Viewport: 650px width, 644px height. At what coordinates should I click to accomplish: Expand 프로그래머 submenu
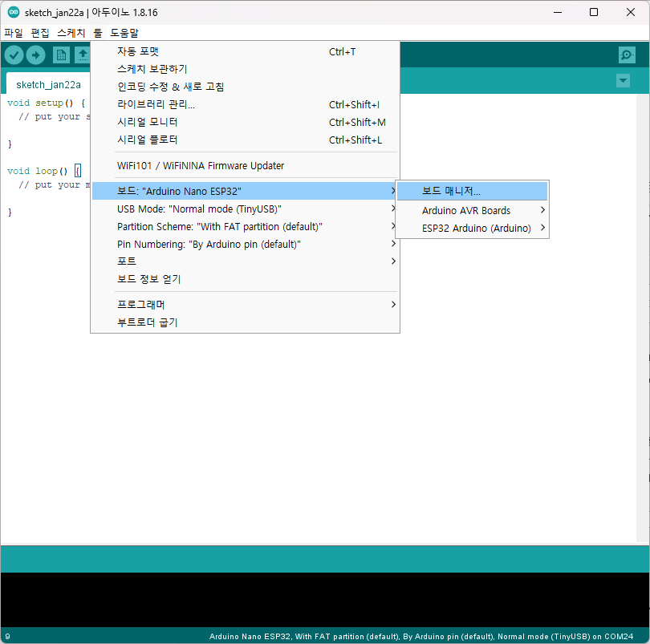pos(245,305)
